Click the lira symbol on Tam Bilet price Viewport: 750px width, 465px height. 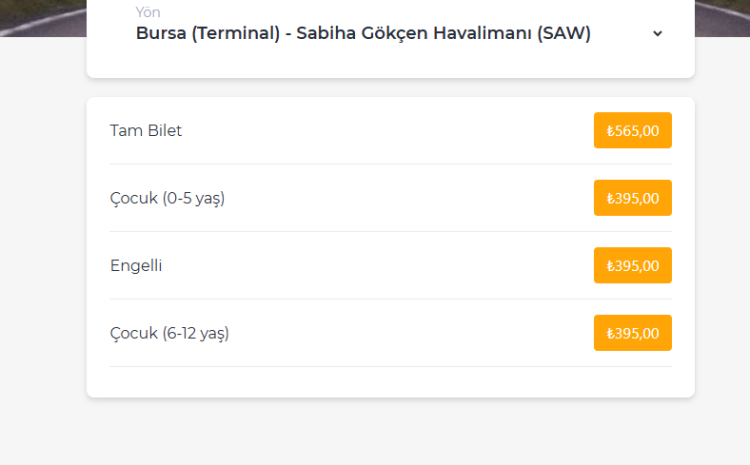click(610, 131)
